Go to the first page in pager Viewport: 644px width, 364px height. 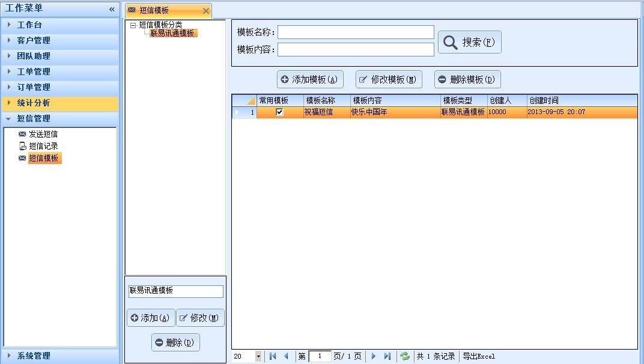tap(273, 356)
